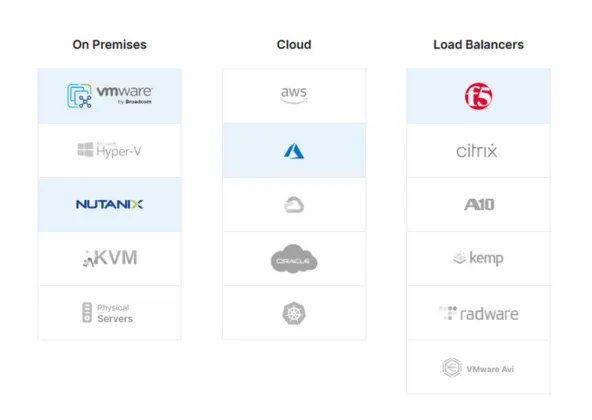592x420 pixels.
Task: Select the Microsoft Azure logo tile
Action: coord(294,150)
